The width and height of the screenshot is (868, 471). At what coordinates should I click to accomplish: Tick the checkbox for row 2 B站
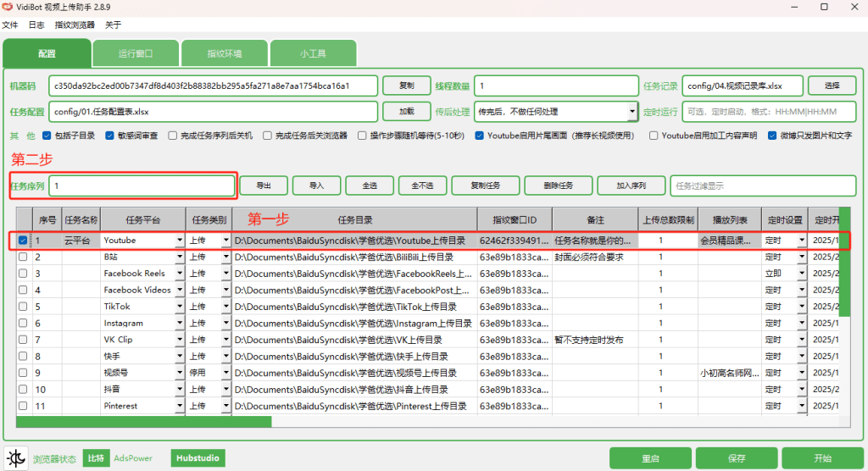[23, 257]
